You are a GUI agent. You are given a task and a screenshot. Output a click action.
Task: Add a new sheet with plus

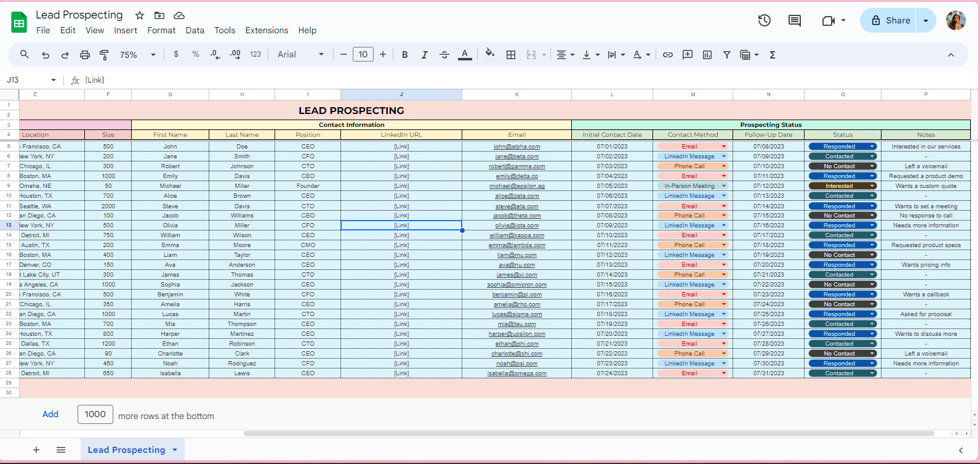point(36,450)
